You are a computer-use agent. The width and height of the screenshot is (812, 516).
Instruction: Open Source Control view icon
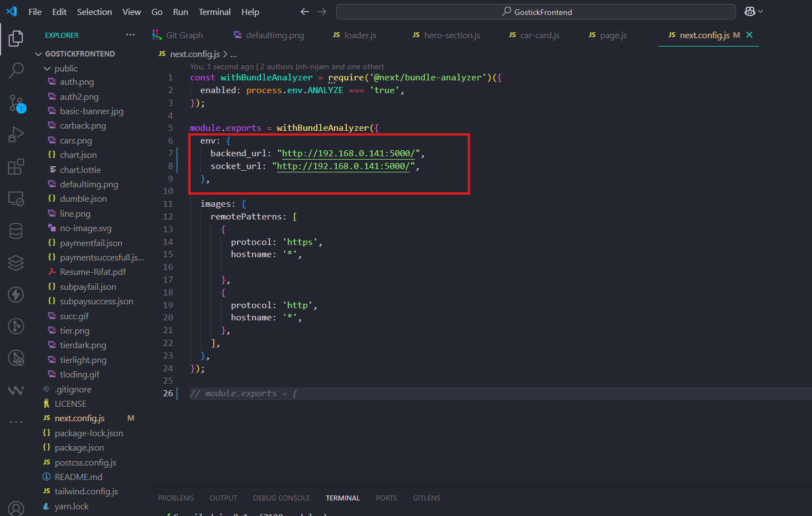click(x=16, y=103)
